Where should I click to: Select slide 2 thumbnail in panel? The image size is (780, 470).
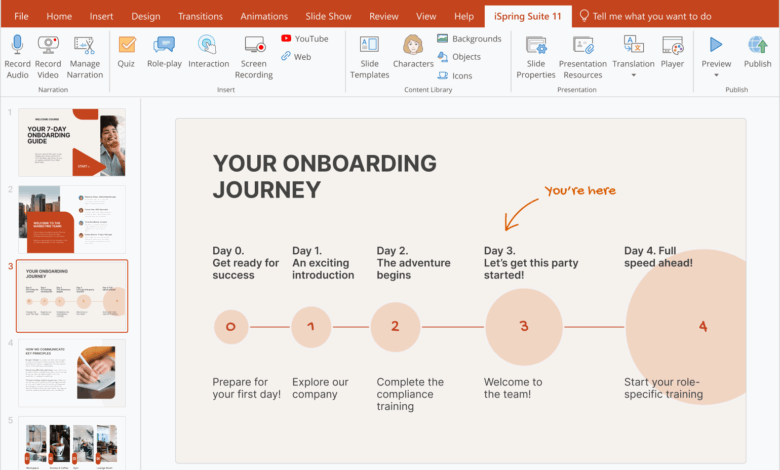[x=72, y=219]
